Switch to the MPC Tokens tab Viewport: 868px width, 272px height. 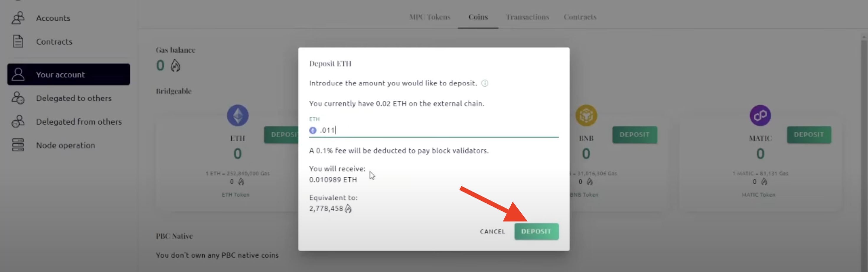[x=430, y=17]
